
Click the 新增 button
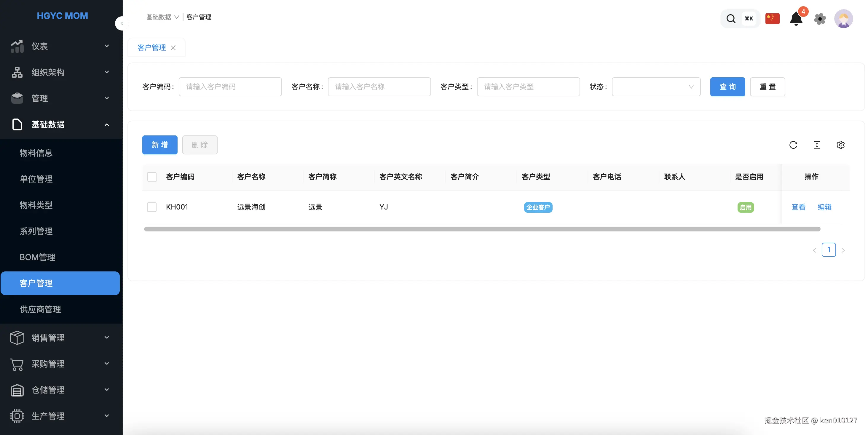160,145
